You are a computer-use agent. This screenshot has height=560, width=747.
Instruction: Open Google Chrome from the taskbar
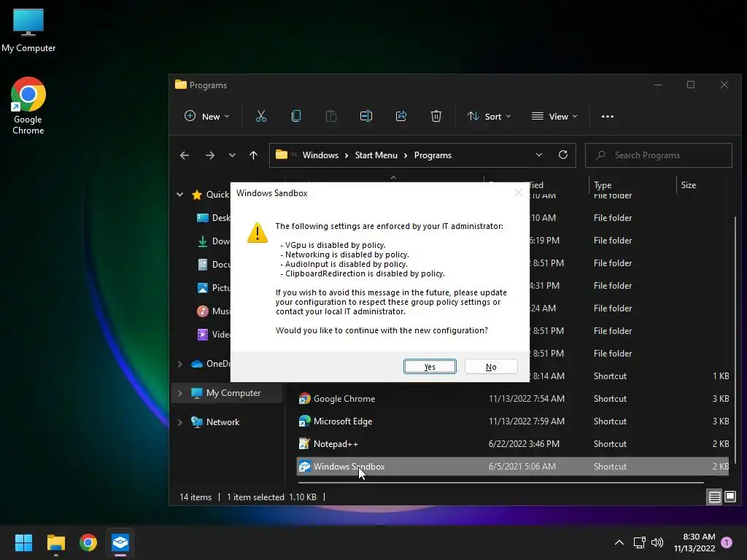click(88, 542)
